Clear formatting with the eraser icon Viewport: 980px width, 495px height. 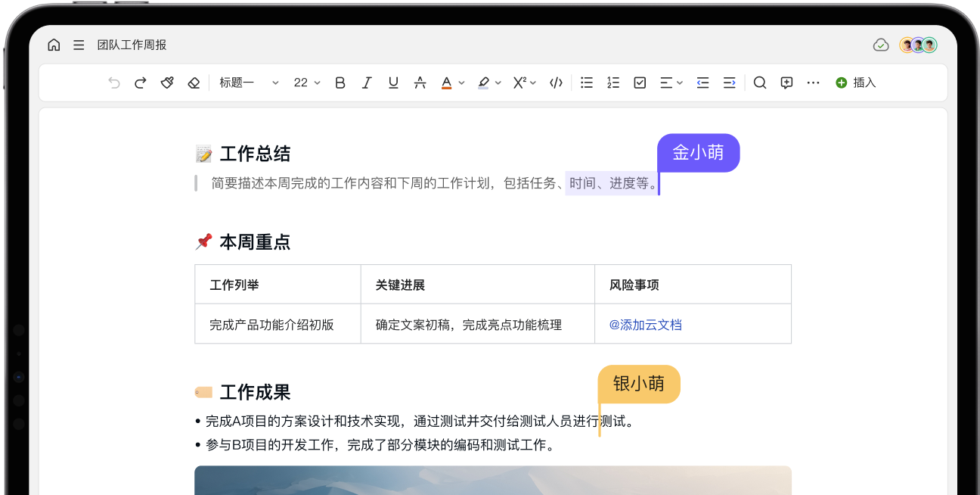coord(194,83)
